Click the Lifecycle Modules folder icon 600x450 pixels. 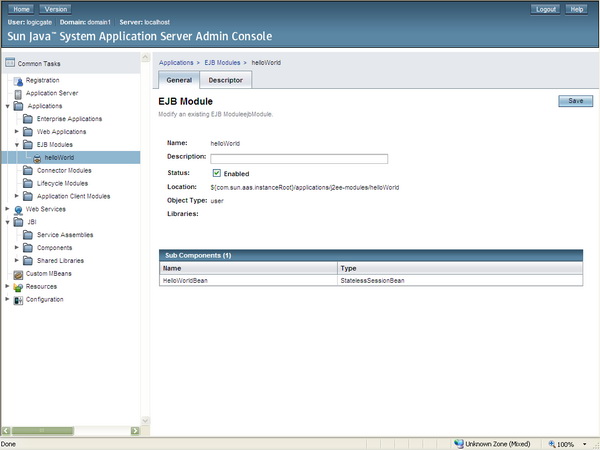point(28,183)
